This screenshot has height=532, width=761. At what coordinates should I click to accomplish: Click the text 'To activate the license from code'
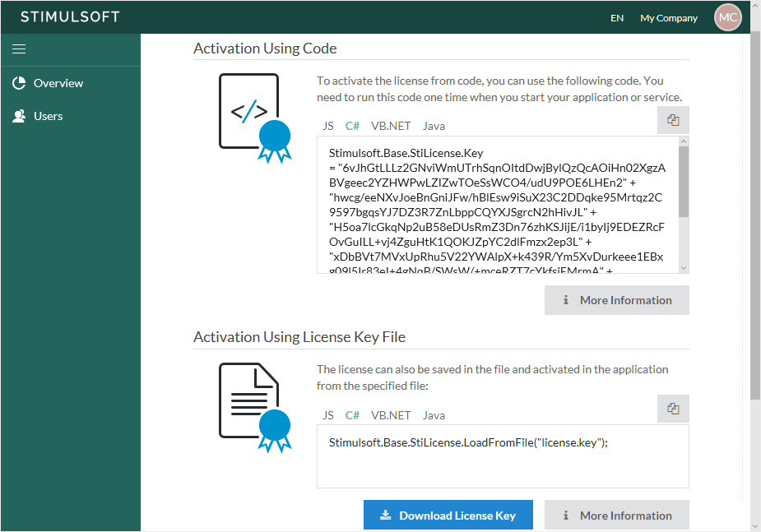(x=401, y=81)
